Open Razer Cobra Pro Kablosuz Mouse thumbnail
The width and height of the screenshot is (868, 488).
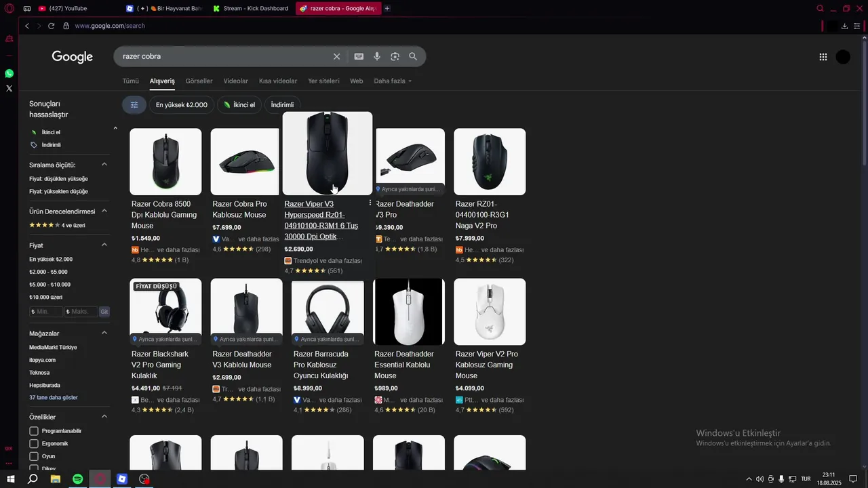pos(246,161)
